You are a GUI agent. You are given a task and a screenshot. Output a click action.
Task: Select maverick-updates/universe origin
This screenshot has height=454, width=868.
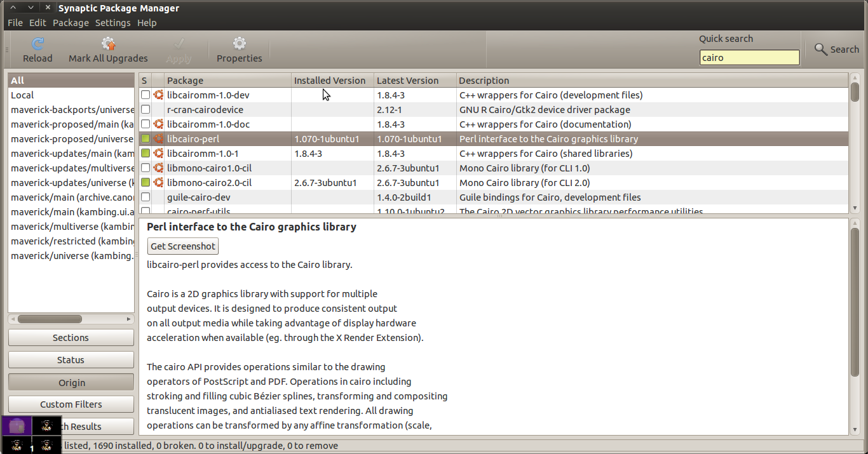[71, 183]
